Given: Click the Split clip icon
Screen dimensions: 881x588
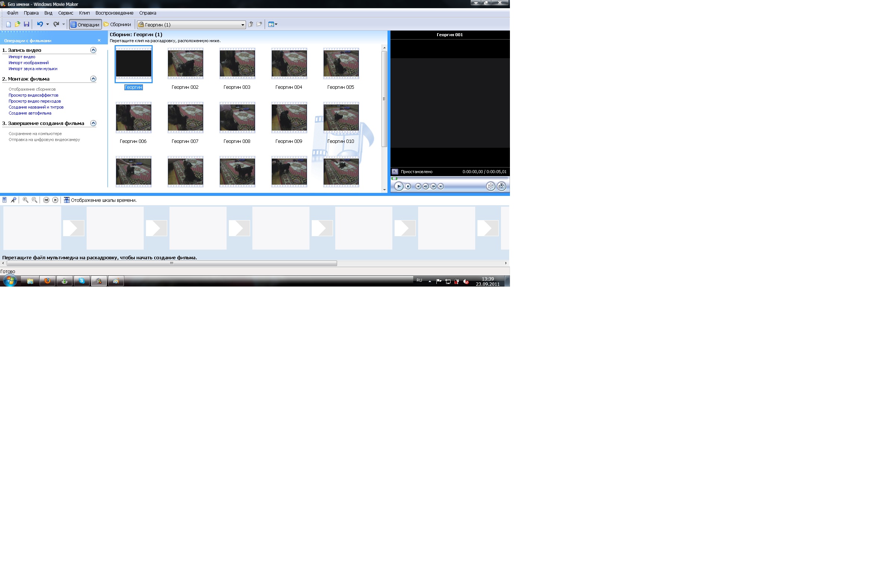Looking at the screenshot, I should (491, 186).
